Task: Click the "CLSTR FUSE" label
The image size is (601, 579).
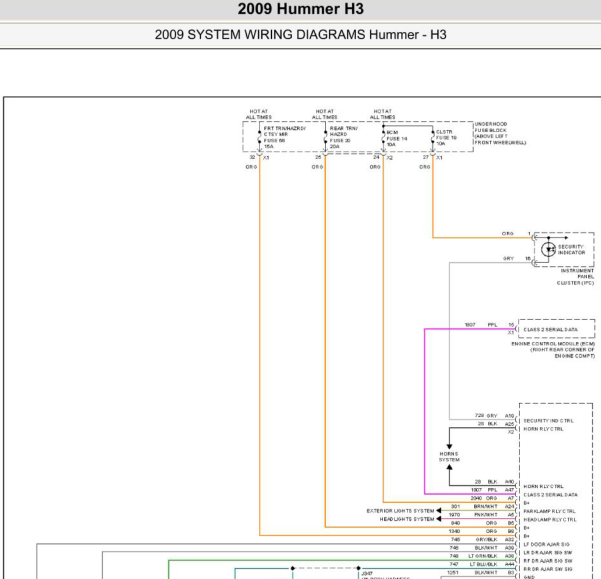Action: pyautogui.click(x=446, y=134)
